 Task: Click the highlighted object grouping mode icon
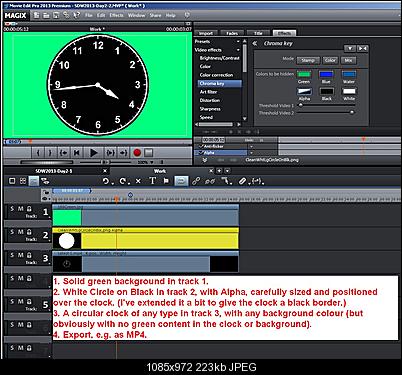181,181
